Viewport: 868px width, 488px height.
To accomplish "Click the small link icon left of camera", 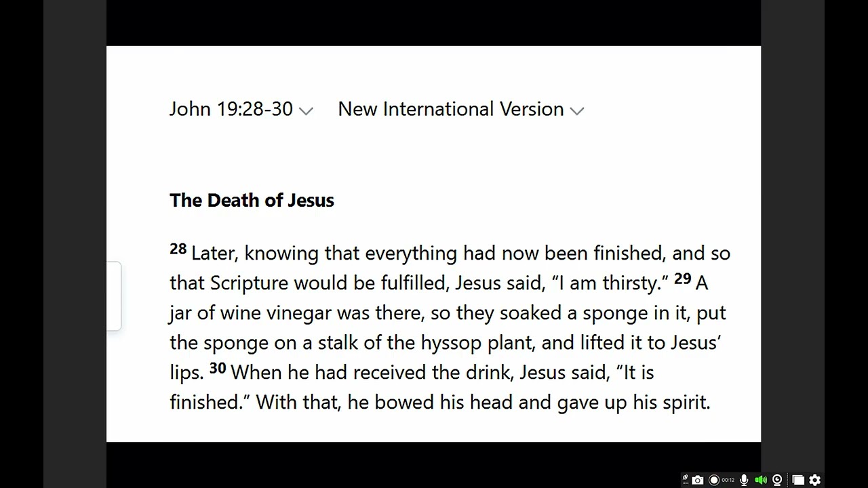I will (x=686, y=479).
